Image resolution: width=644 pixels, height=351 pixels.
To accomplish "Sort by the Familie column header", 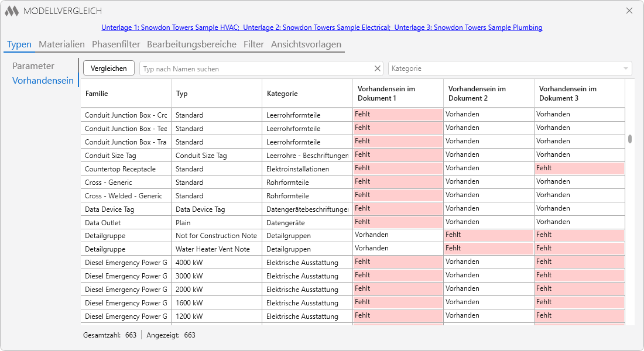I will point(126,94).
